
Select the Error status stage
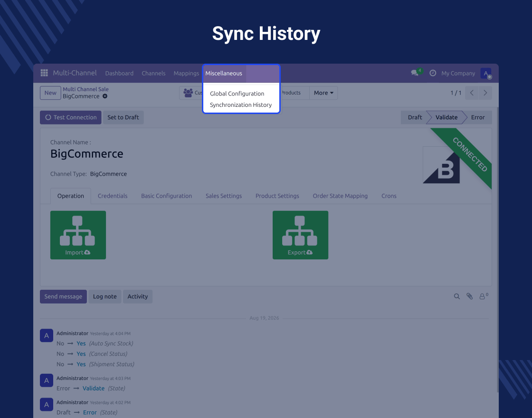coord(478,117)
